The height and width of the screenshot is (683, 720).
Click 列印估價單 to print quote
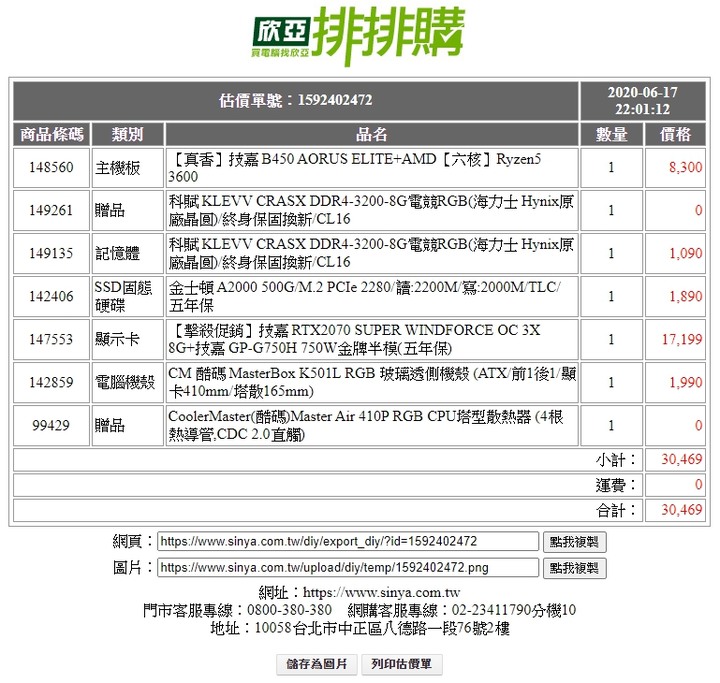tap(401, 664)
